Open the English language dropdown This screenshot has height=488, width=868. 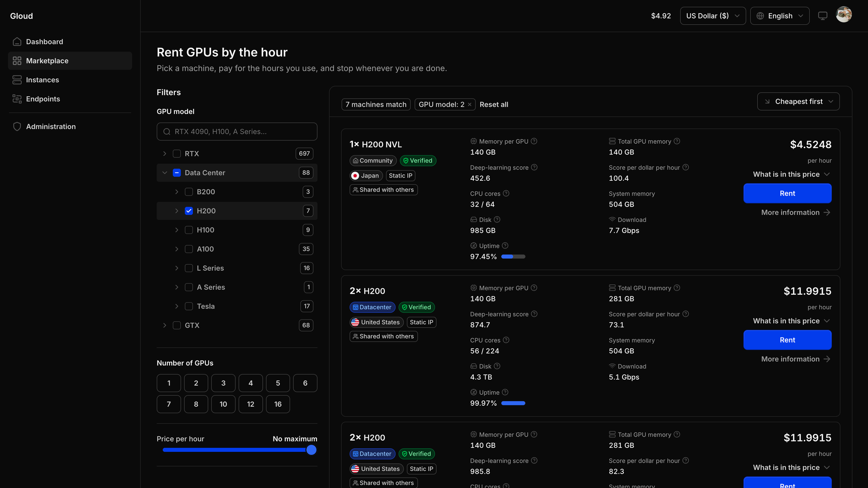pos(780,16)
